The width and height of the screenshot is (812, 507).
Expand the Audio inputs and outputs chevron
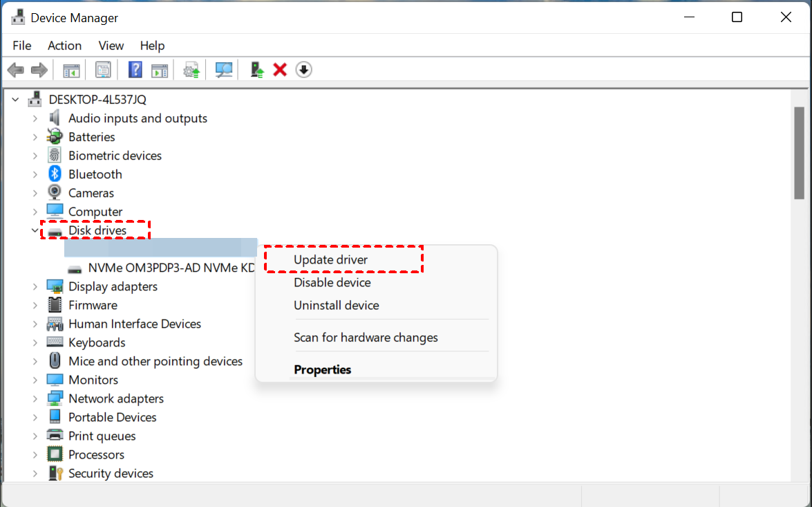(35, 118)
